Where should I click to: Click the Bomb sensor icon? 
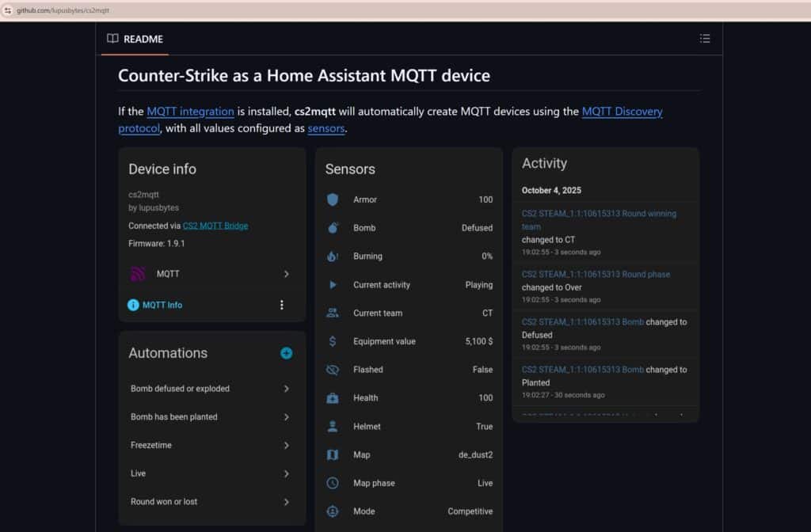[x=333, y=228]
